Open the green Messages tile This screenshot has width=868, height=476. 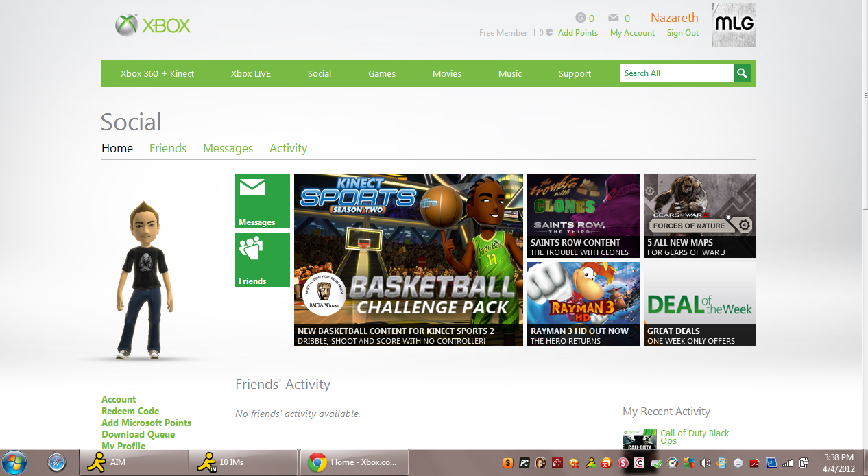click(263, 201)
